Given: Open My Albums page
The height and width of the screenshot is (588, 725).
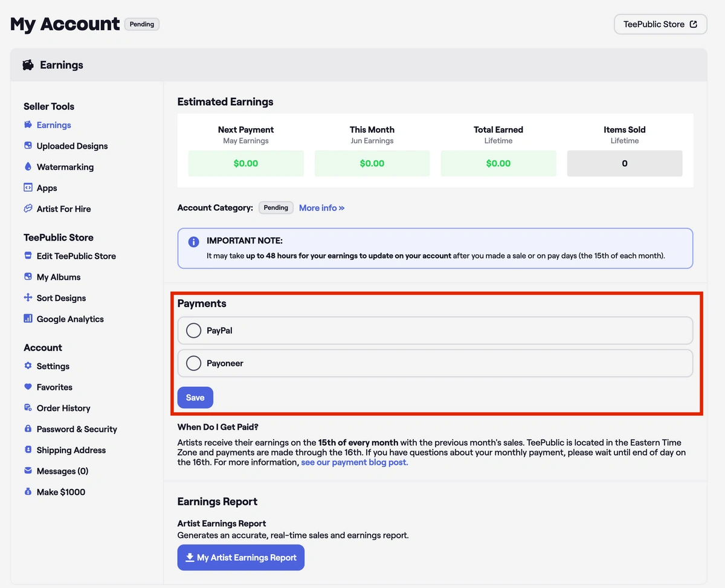Looking at the screenshot, I should coord(59,277).
